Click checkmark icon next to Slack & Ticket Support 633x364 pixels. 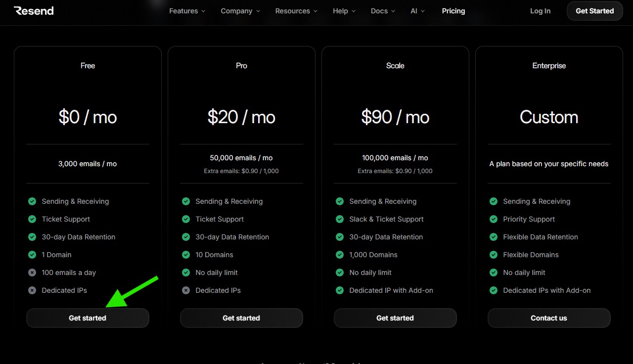[340, 219]
